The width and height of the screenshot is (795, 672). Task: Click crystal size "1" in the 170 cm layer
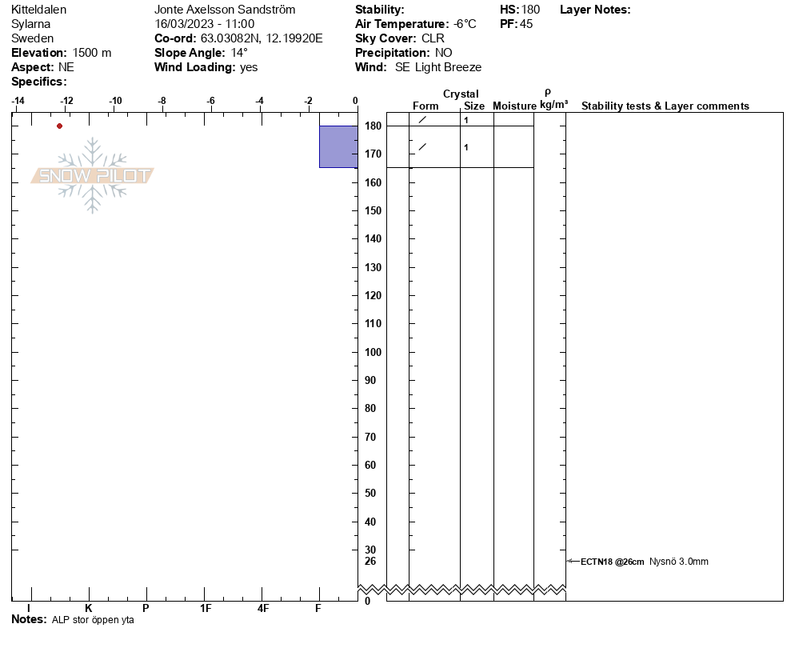466,147
